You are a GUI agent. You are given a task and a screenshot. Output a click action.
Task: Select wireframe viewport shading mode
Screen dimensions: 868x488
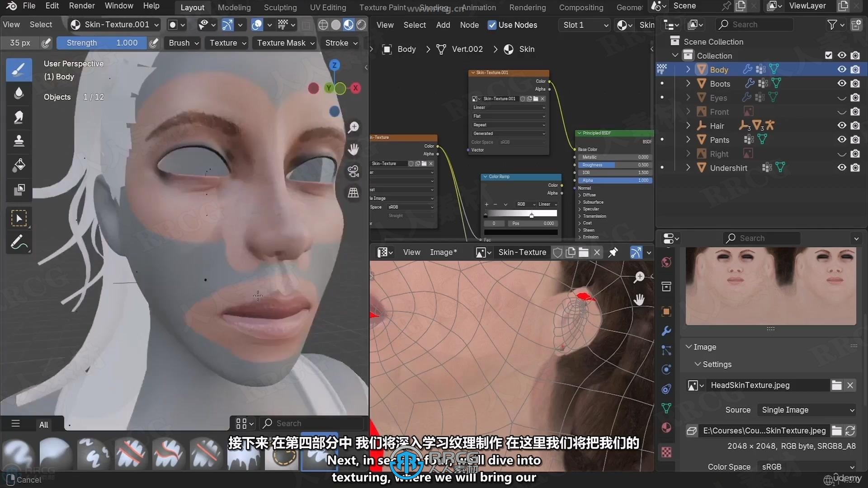pos(323,25)
